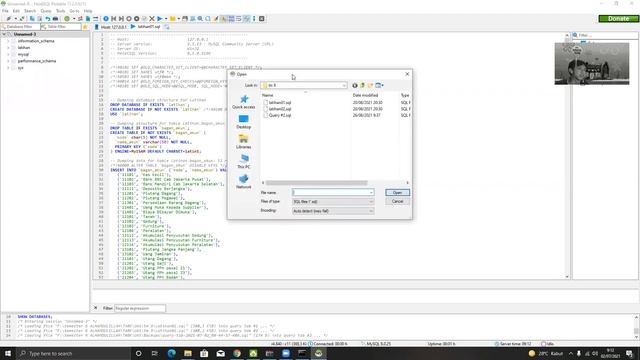Viewport: 640px width, 360px height.
Task: Expand the performance_schema database node
Action: (8, 61)
